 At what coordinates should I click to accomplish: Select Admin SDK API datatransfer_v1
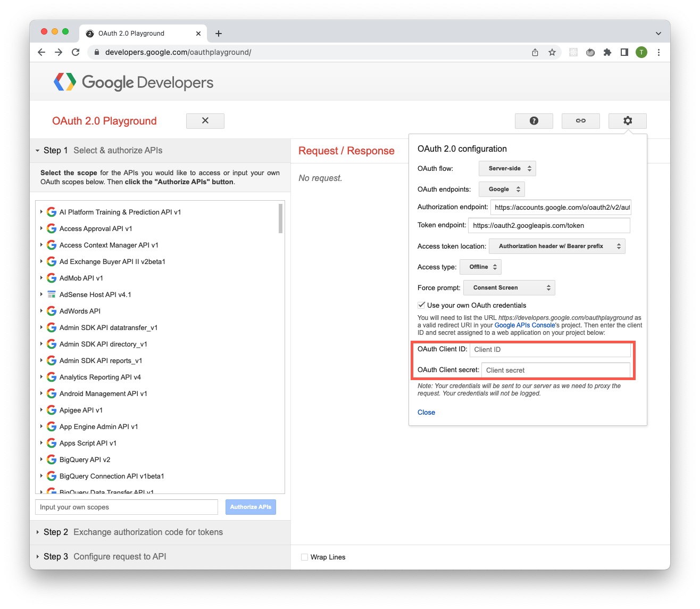pyautogui.click(x=109, y=327)
